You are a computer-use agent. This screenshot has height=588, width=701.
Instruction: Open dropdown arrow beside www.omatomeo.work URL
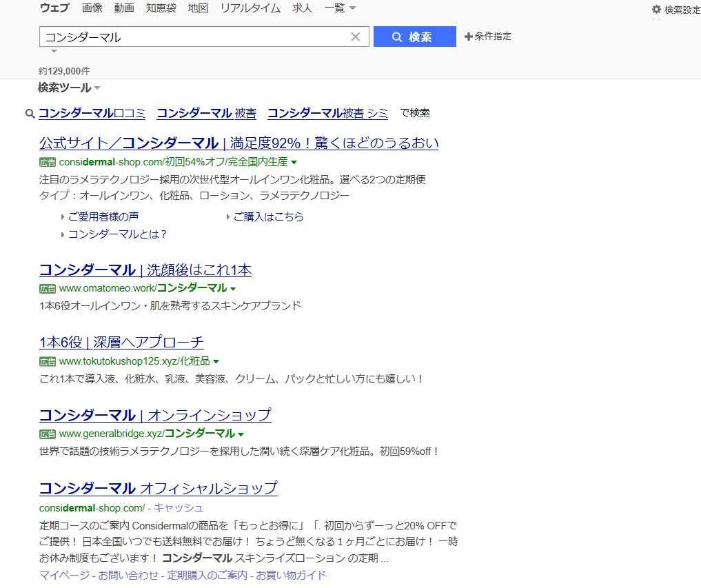[233, 289]
